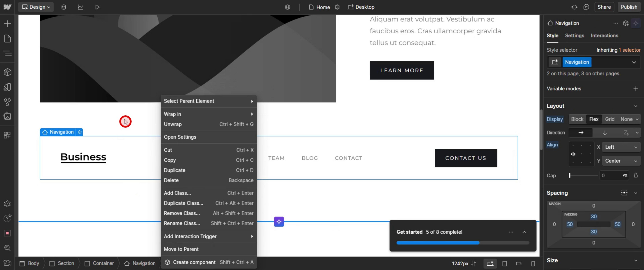The image size is (644, 270).
Task: Adjust the Gap slider handle
Action: pyautogui.click(x=570, y=175)
